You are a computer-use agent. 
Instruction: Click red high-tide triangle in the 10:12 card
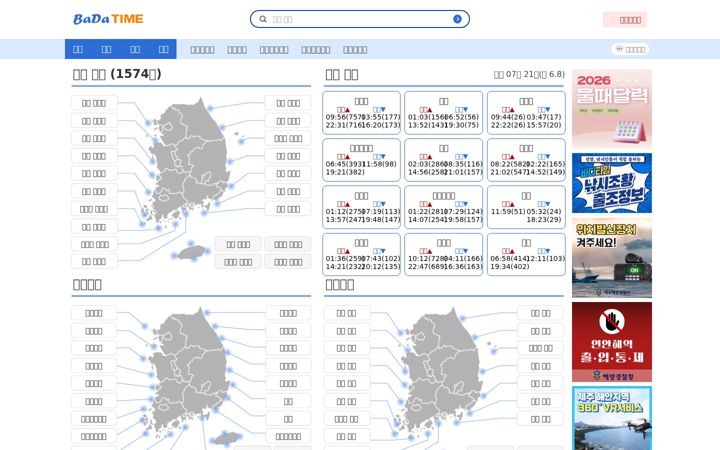430,251
